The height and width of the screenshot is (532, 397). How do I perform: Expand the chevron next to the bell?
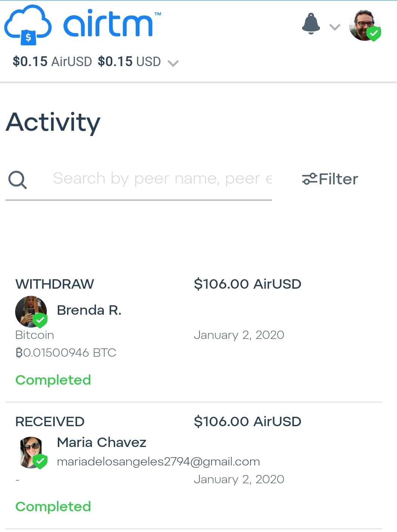tap(335, 27)
